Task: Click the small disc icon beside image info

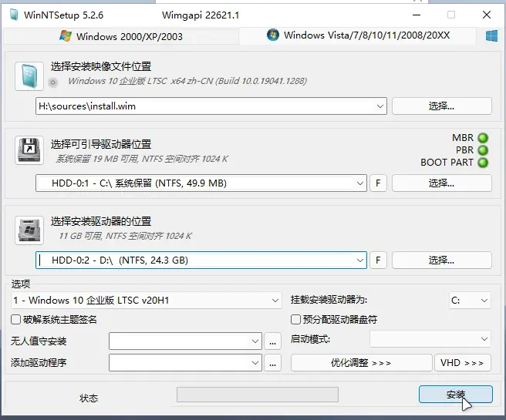Action: (53, 82)
